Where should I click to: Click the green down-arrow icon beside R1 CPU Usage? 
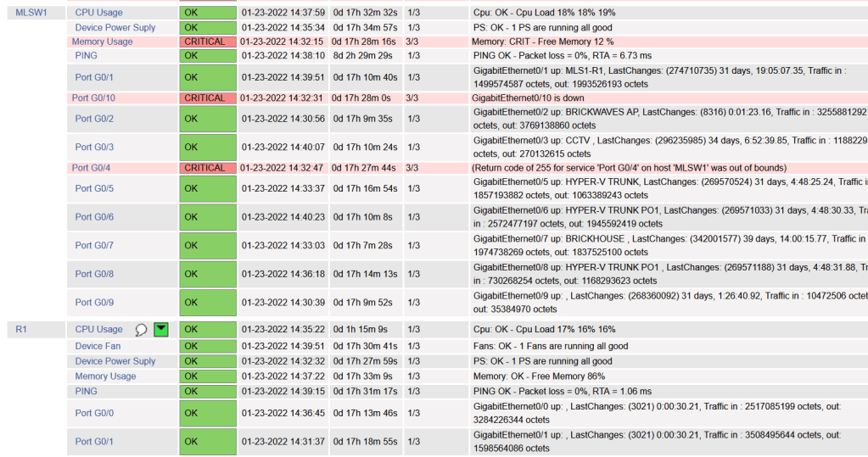(x=160, y=330)
